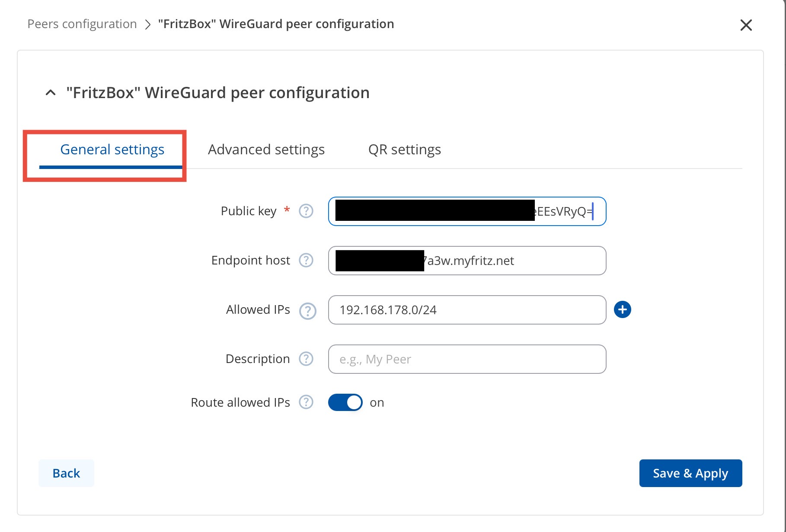Open help tooltip for Public key

point(306,211)
